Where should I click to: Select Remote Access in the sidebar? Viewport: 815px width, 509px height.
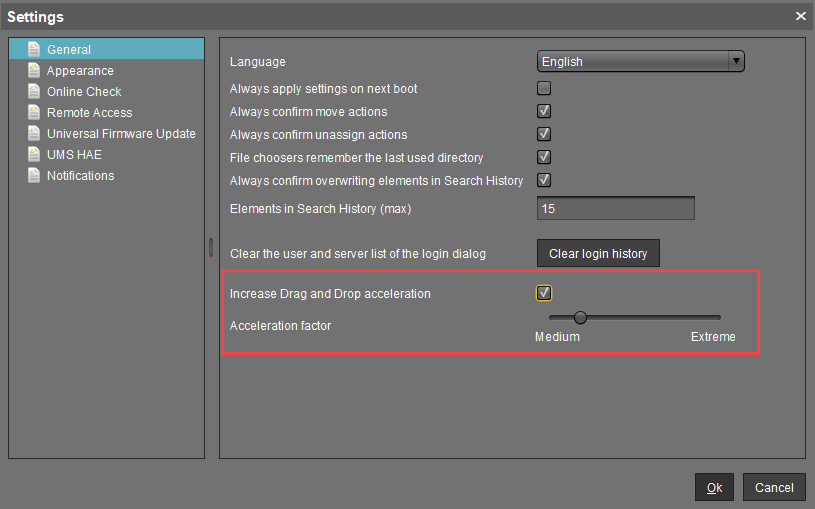(89, 113)
